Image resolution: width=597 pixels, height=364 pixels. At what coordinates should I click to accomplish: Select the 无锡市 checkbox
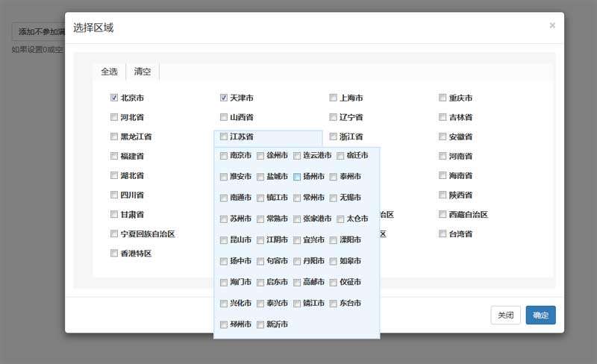(334, 198)
